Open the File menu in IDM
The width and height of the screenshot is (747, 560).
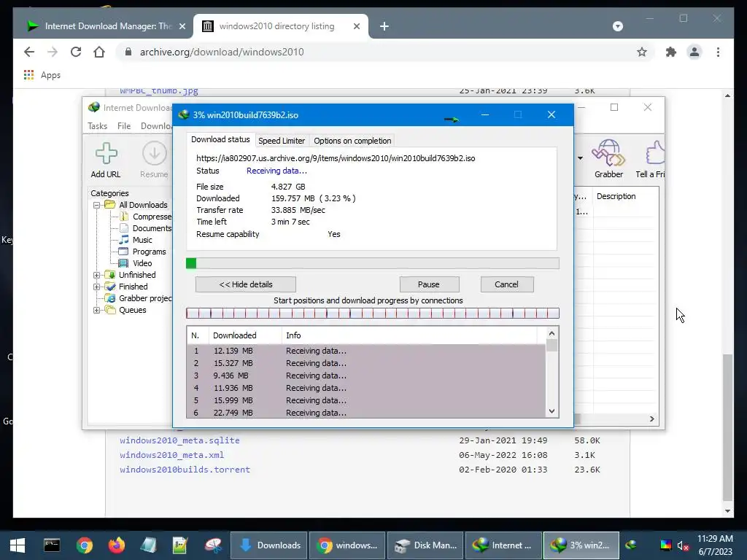[x=124, y=126]
